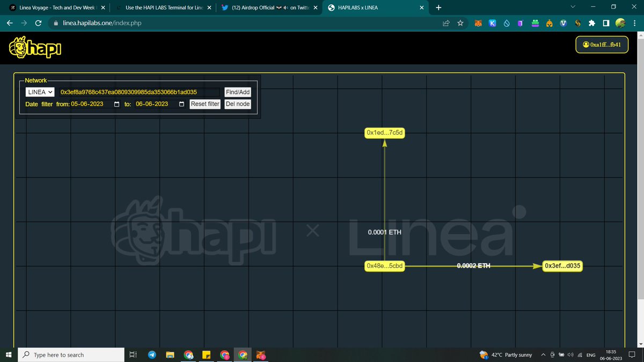Open the Wi-Fi network flyout
The height and width of the screenshot is (362, 644).
pos(580,355)
